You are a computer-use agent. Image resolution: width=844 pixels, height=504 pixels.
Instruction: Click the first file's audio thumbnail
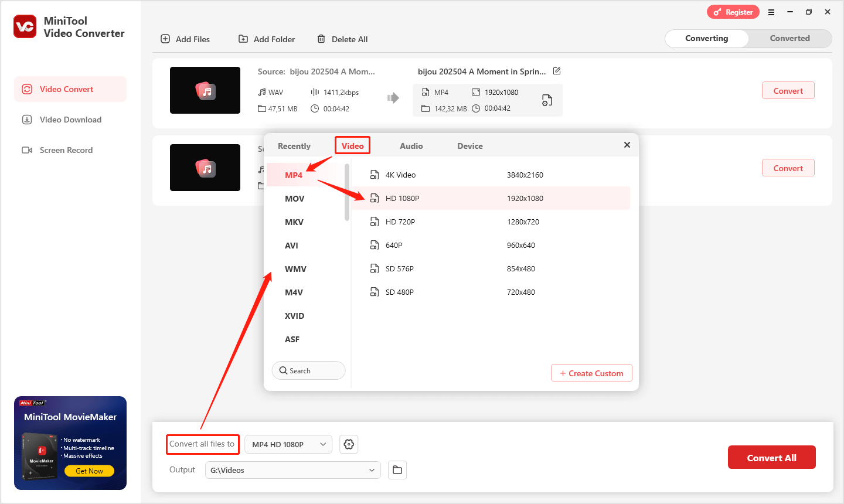coord(205,90)
